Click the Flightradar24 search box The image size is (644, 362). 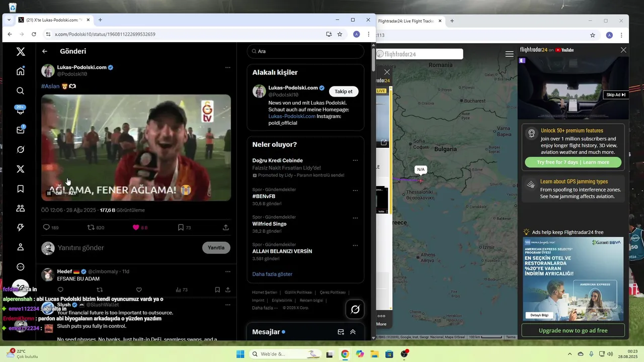(x=420, y=54)
